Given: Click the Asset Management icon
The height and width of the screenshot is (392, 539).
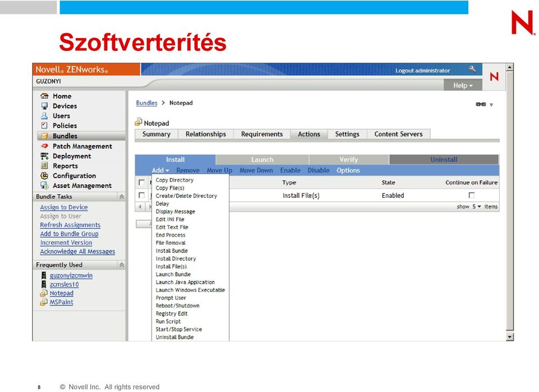Looking at the screenshot, I should tap(44, 185).
